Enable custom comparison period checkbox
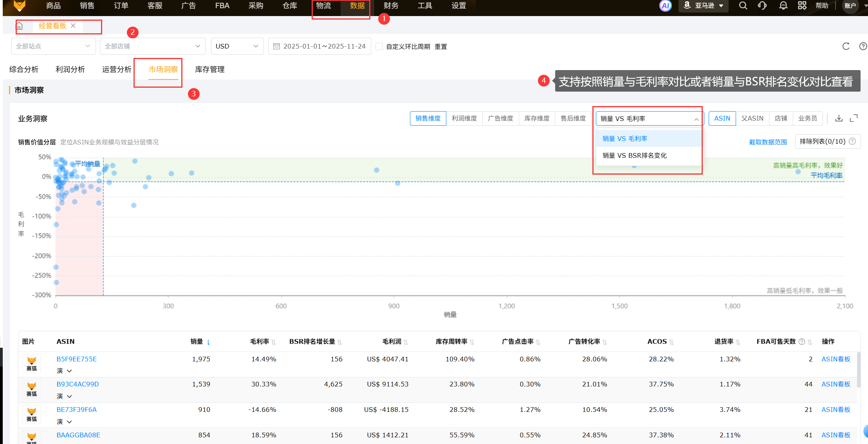This screenshot has width=868, height=444. pos(379,46)
